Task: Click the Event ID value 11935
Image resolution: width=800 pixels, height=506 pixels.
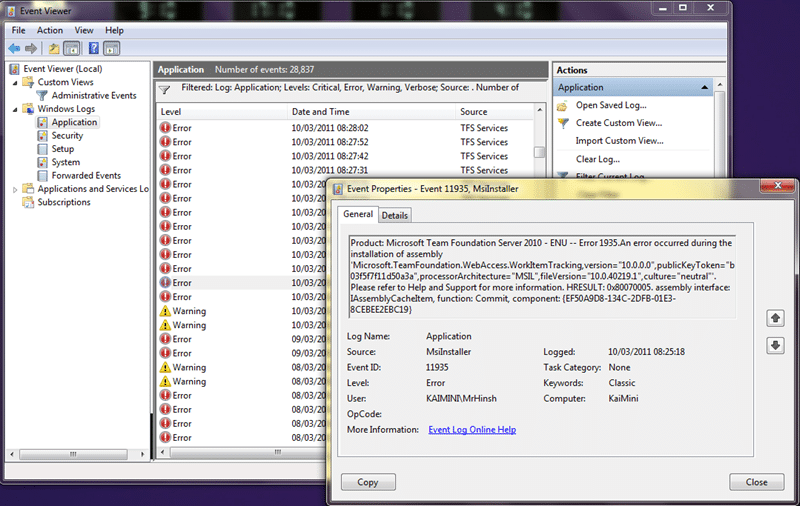Action: [x=437, y=367]
